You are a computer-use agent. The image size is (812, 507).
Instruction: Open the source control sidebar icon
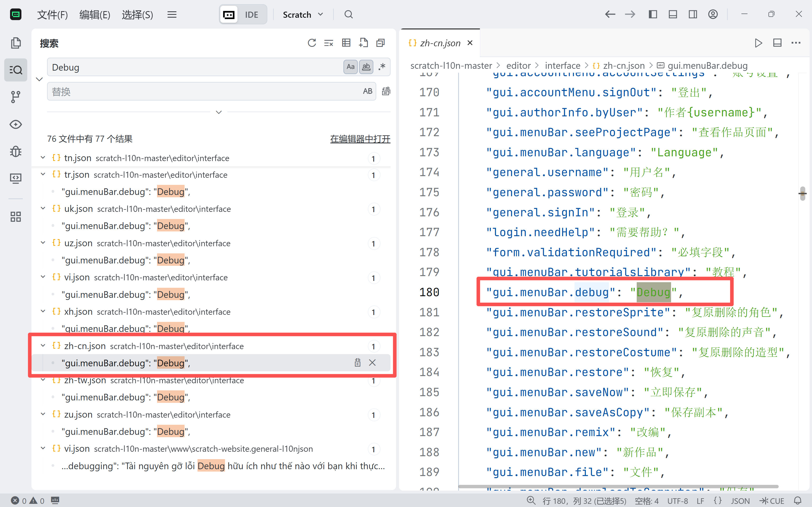point(15,97)
